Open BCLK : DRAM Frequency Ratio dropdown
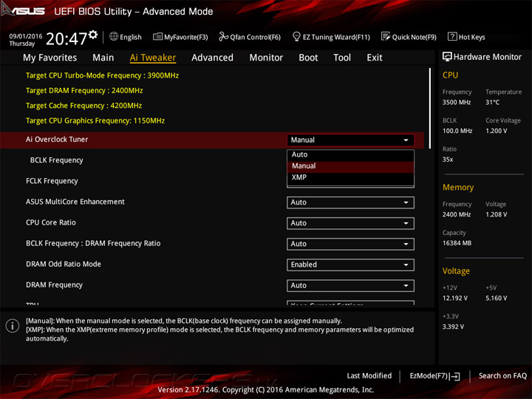Viewport: 532px width, 399px height. pos(350,244)
